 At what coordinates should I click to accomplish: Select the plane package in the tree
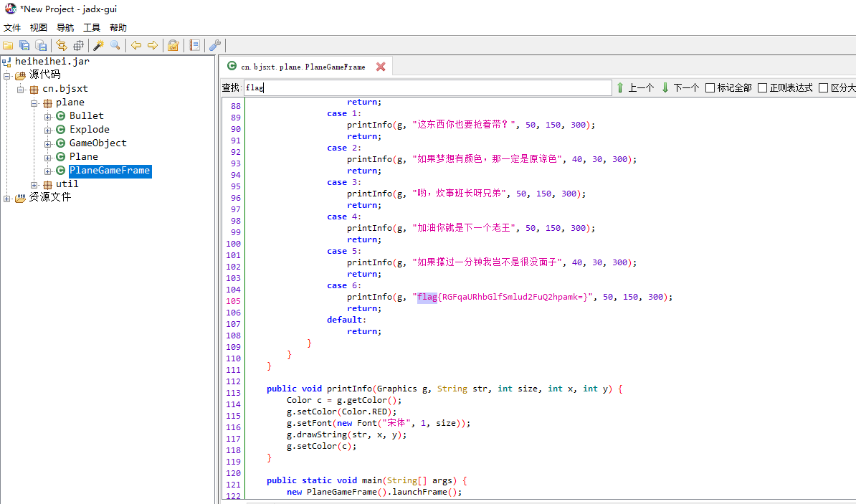click(x=70, y=102)
